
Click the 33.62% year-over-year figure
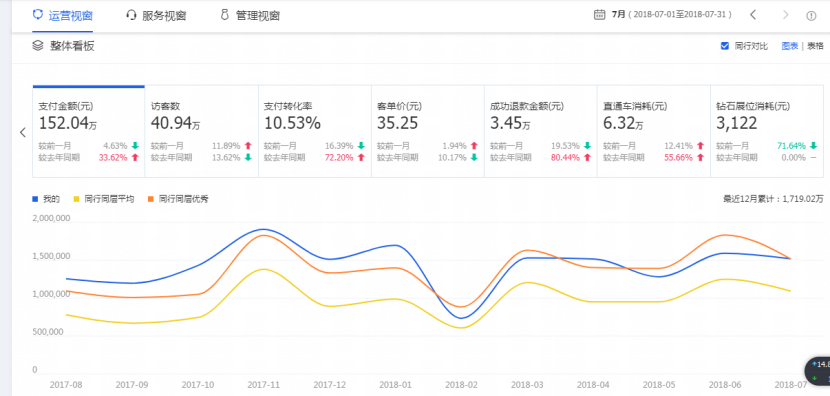click(113, 157)
